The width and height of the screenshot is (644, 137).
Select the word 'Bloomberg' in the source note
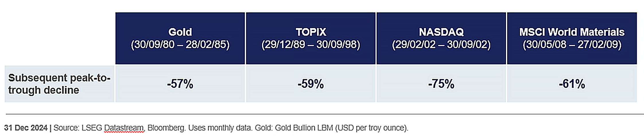click(166, 128)
